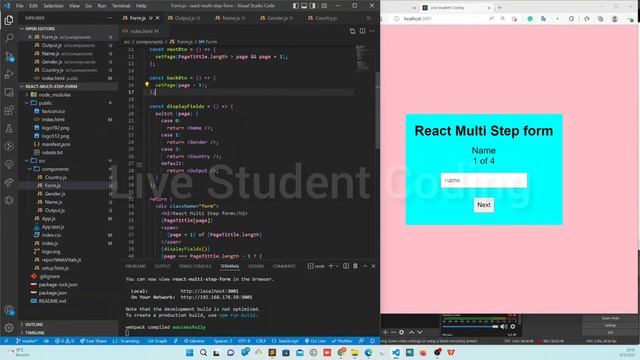Open browser profile avatar
Screen dimensions: 640x360
[615, 19]
